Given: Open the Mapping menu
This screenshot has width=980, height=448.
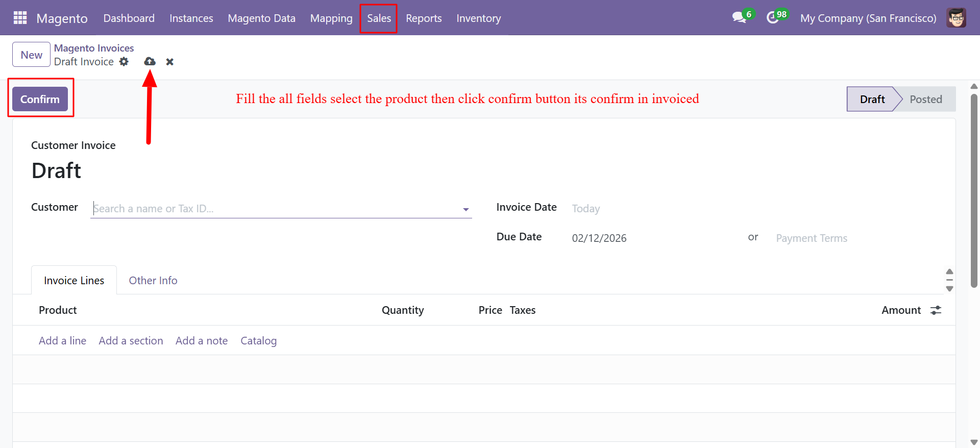Looking at the screenshot, I should point(331,18).
